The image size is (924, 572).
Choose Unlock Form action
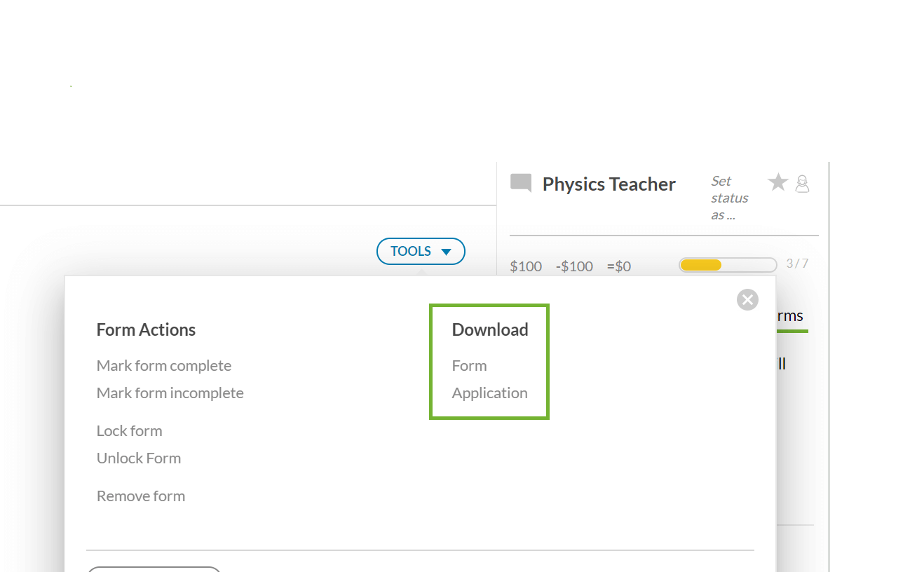tap(138, 458)
